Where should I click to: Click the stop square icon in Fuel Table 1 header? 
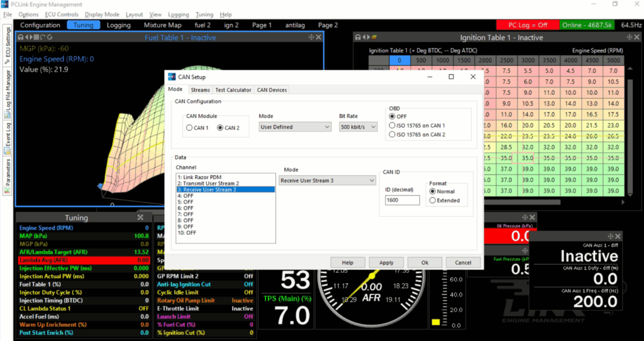coord(36,37)
